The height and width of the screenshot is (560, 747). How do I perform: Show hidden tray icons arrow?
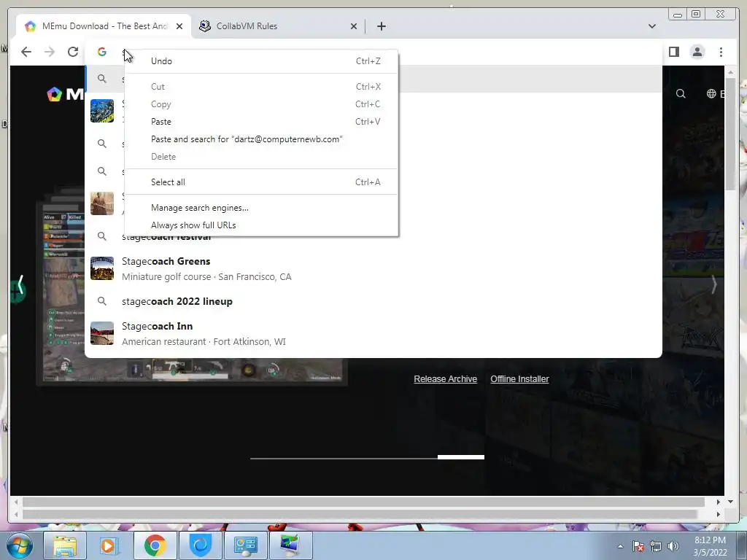[620, 546]
